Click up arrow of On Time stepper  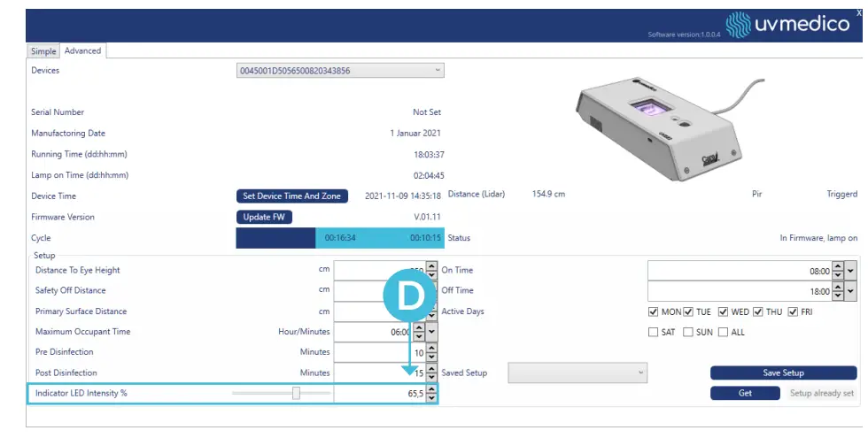pyautogui.click(x=838, y=266)
